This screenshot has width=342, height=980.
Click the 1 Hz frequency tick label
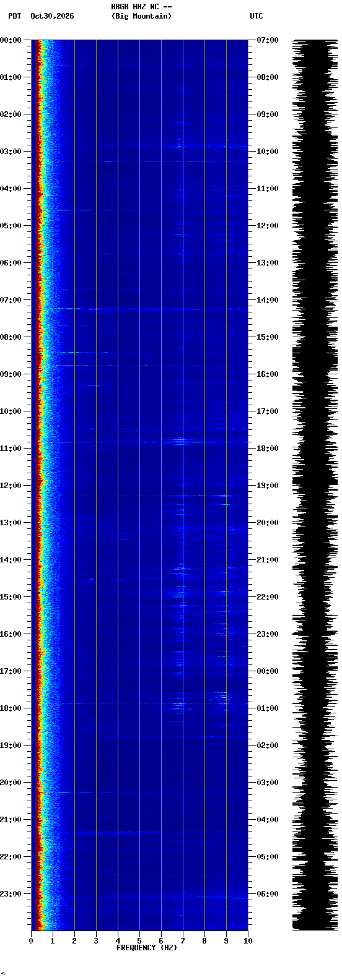53,941
